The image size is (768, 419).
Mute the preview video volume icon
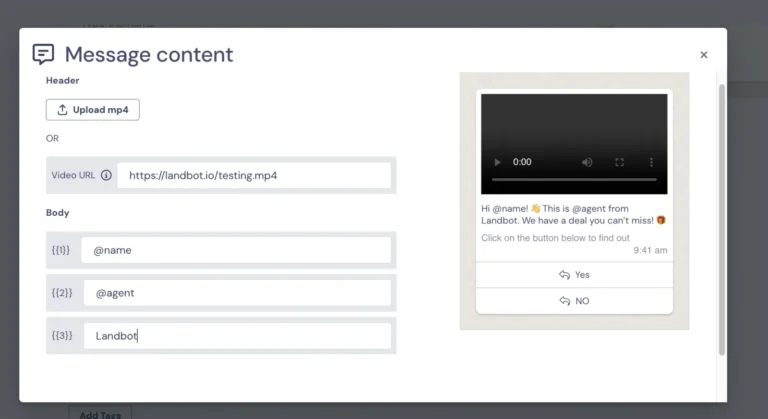point(587,162)
